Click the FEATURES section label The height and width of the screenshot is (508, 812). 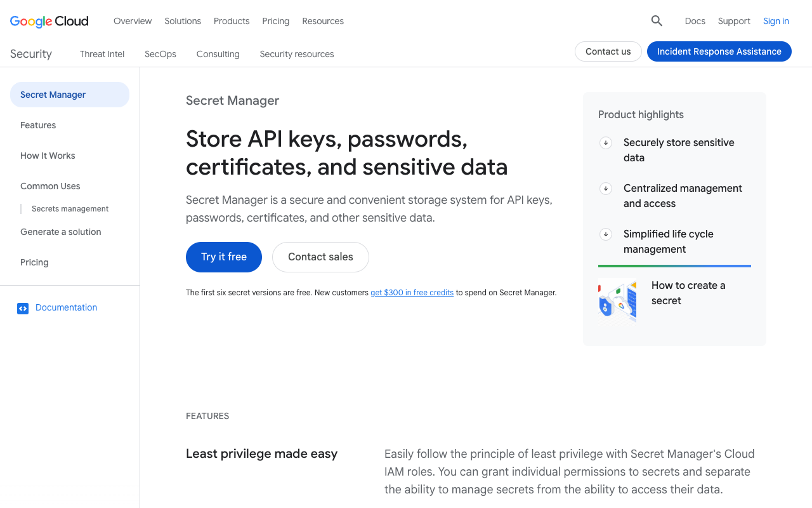point(207,417)
